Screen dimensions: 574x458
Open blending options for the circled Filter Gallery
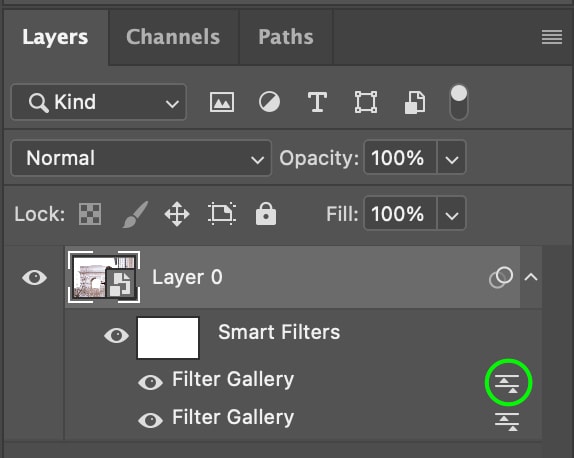(507, 383)
